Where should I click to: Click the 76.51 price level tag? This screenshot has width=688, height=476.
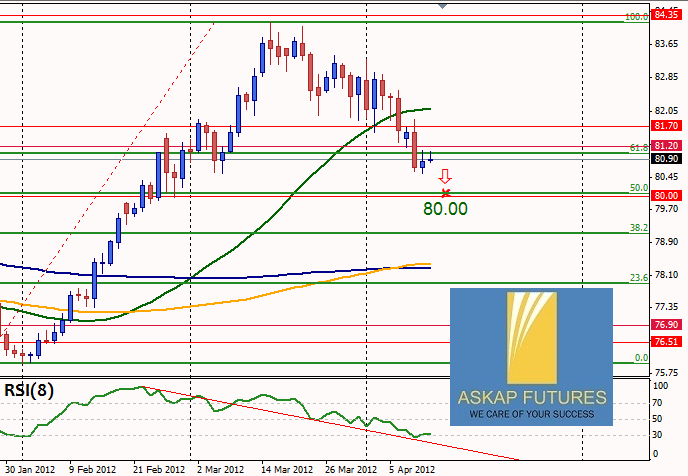pos(665,342)
